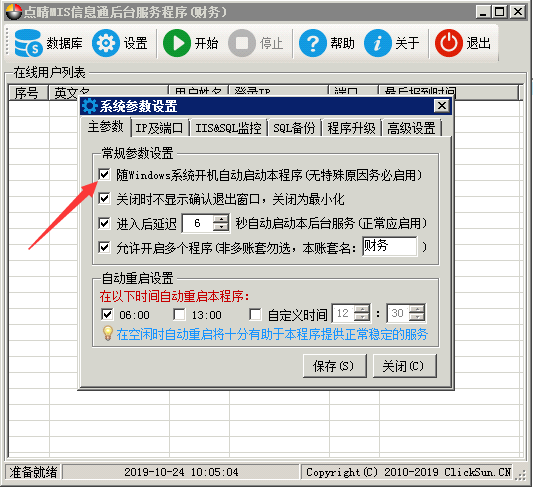Image resolution: width=533 pixels, height=488 pixels.
Task: Click the 设置 gear icon in toolbar
Action: pyautogui.click(x=106, y=43)
